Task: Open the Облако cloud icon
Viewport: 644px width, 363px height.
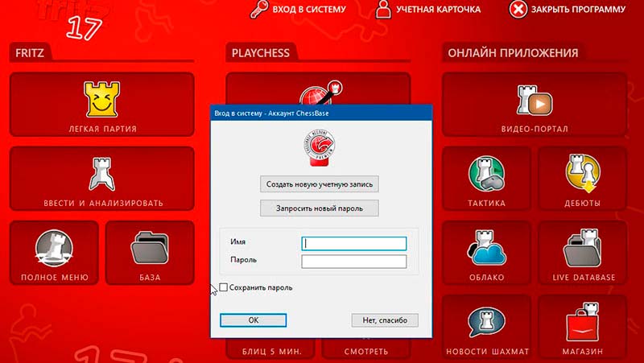Action: (487, 248)
